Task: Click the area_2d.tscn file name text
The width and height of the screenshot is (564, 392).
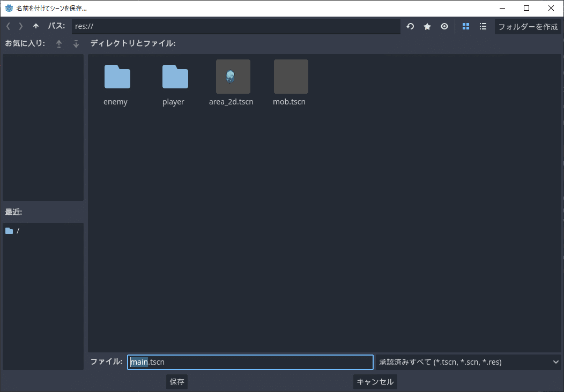Action: pyautogui.click(x=231, y=102)
